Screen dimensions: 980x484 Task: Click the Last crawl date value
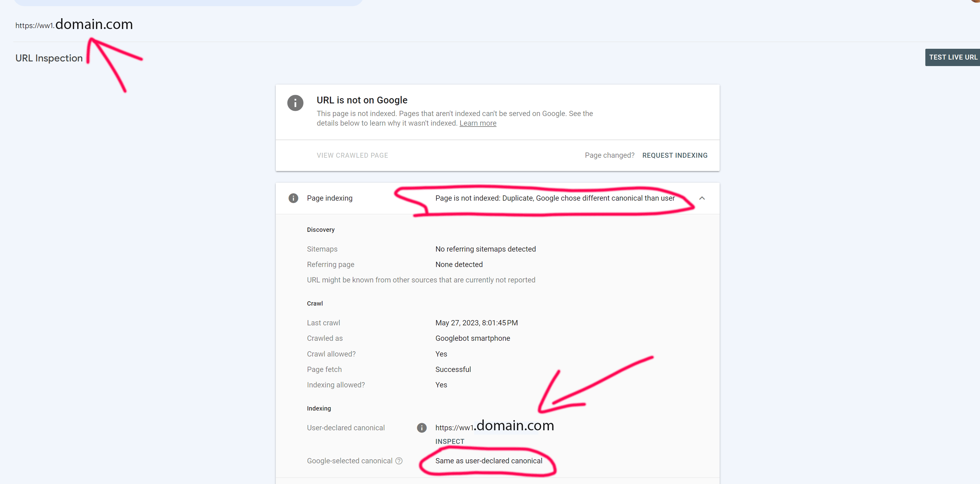[476, 323]
